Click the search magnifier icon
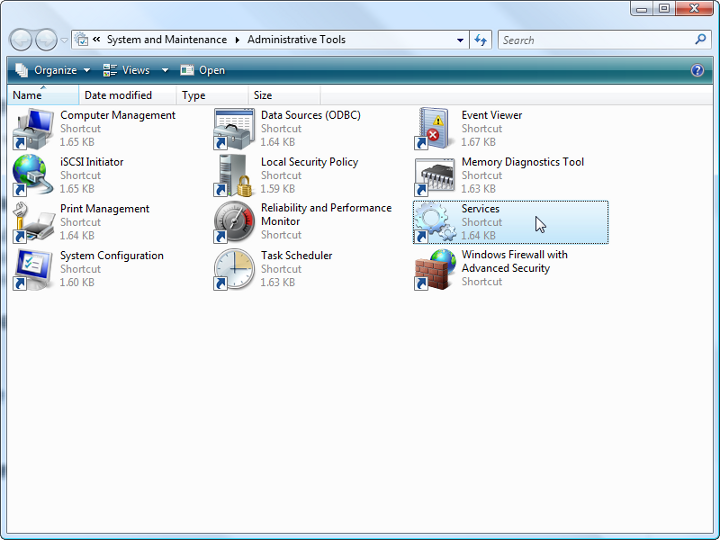The width and height of the screenshot is (720, 540). 700,39
